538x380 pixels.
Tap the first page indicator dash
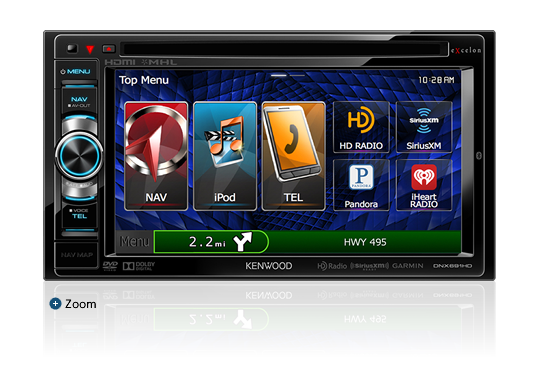click(x=279, y=75)
